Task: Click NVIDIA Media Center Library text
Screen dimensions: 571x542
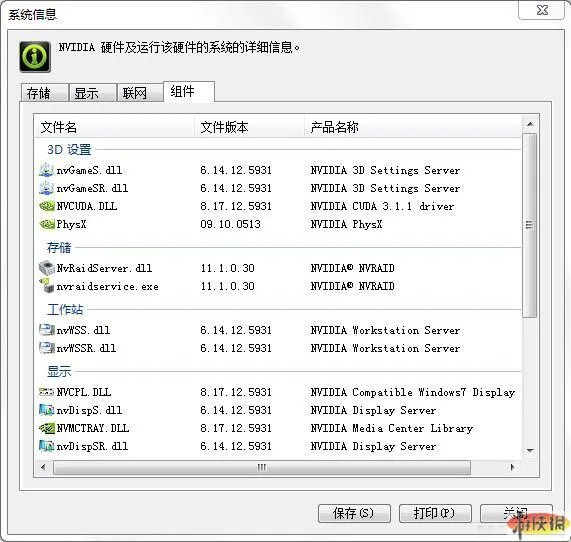Action: pos(391,428)
